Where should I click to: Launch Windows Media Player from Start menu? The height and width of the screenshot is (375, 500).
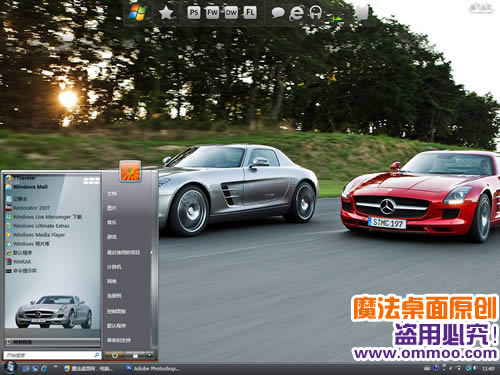(x=35, y=235)
